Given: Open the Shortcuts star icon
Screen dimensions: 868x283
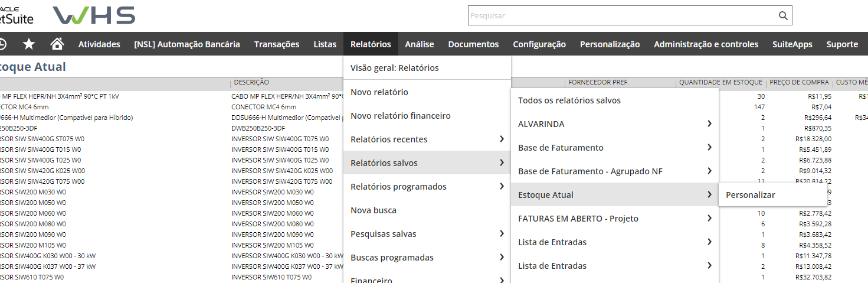Looking at the screenshot, I should tap(28, 44).
